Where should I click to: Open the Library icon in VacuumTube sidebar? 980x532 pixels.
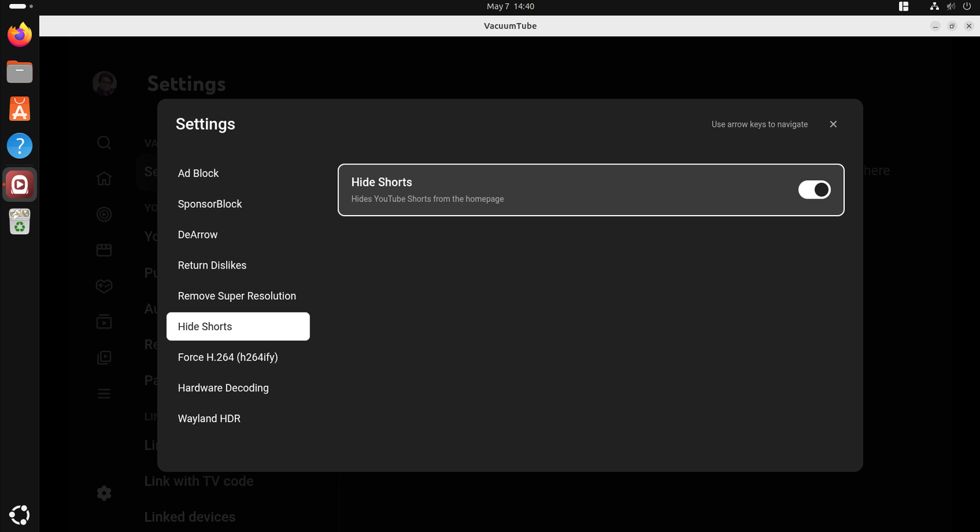(104, 357)
